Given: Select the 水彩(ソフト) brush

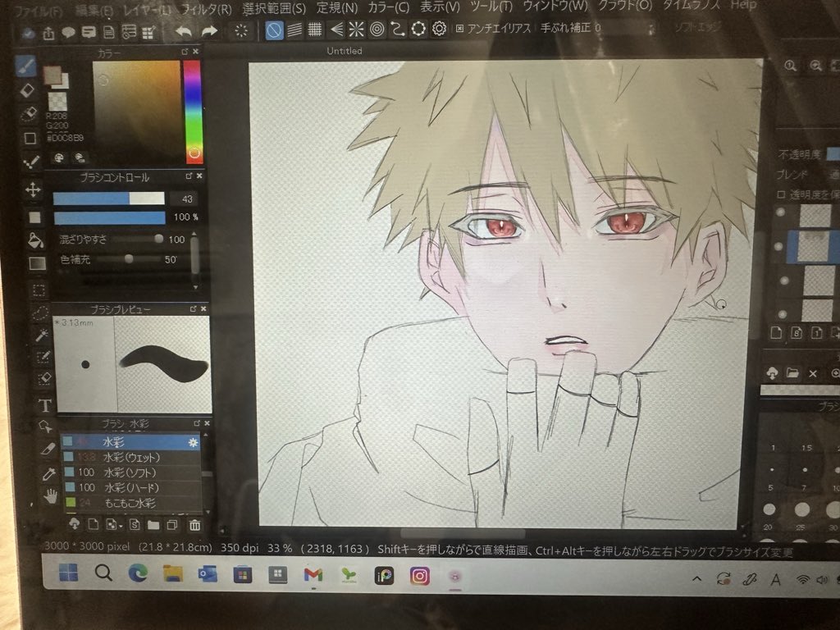Looking at the screenshot, I should [132, 472].
